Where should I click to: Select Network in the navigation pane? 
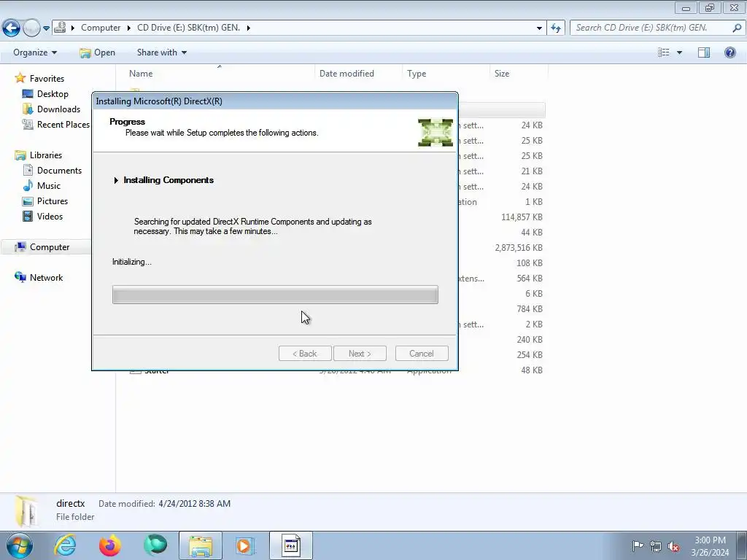click(46, 278)
